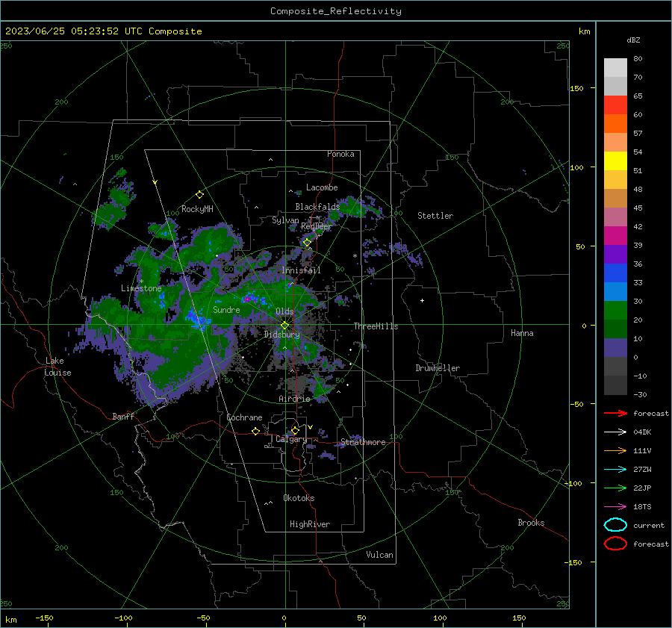This screenshot has width=672, height=628.
Task: Click the cyan 27ZW arrow icon
Action: click(615, 470)
